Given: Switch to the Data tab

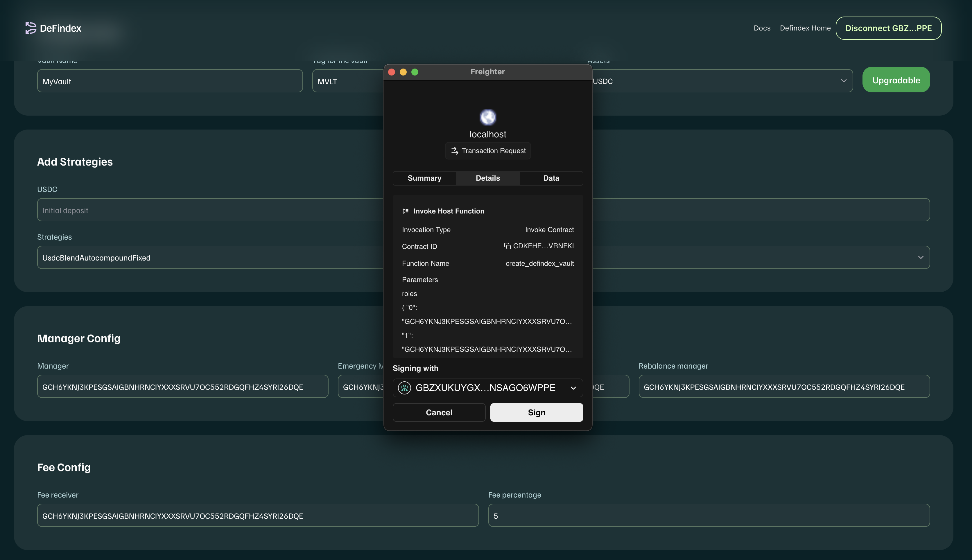Looking at the screenshot, I should click(551, 178).
